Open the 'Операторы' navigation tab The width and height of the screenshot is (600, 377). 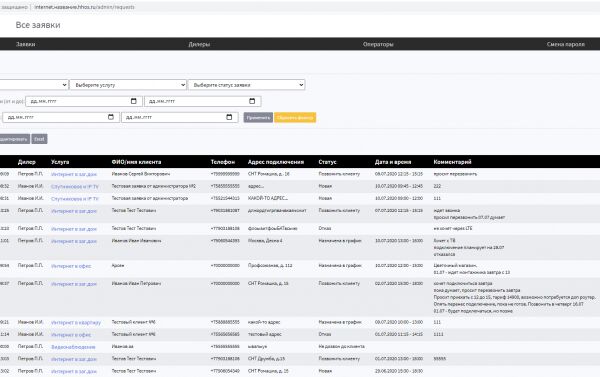click(x=378, y=44)
